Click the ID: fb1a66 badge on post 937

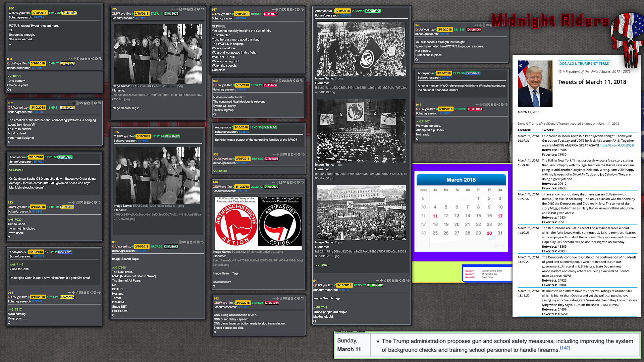tap(270, 14)
